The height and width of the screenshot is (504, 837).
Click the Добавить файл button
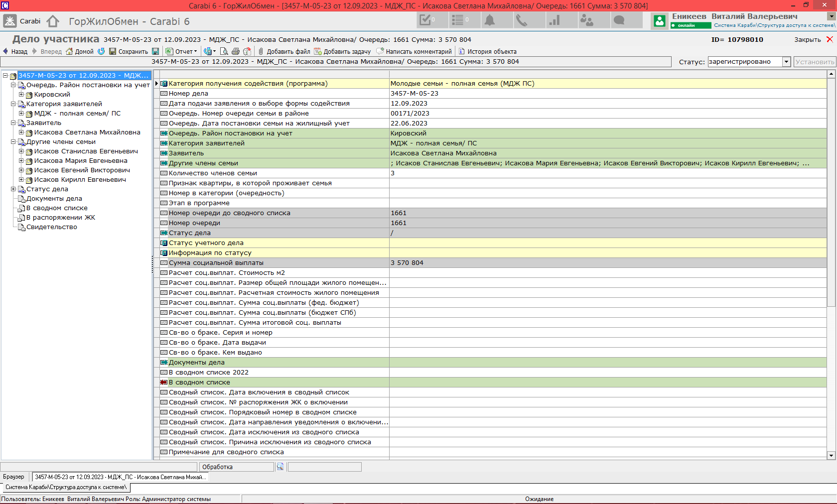coord(284,51)
